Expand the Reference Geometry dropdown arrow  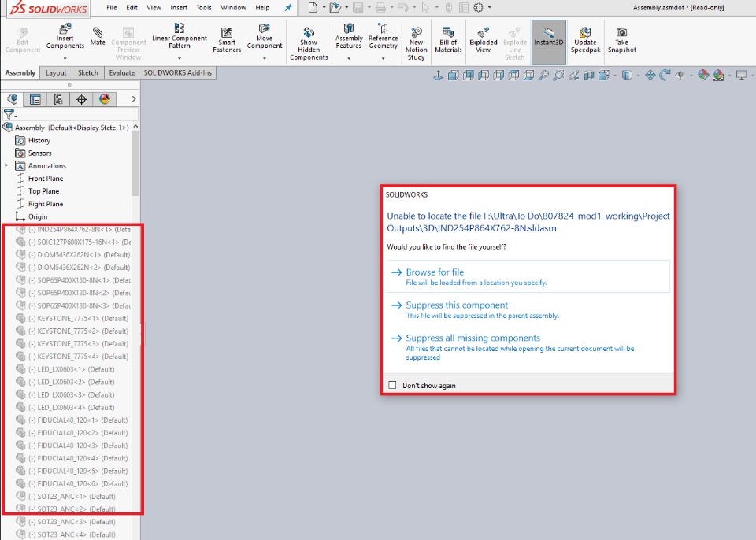tap(384, 58)
